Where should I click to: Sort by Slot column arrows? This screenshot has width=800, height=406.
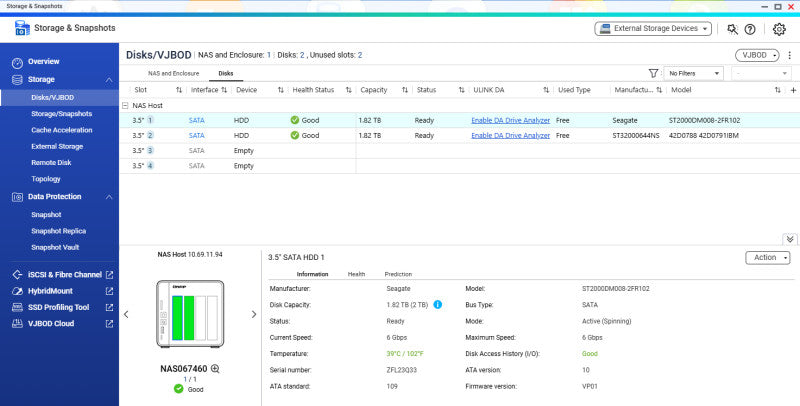(x=179, y=90)
